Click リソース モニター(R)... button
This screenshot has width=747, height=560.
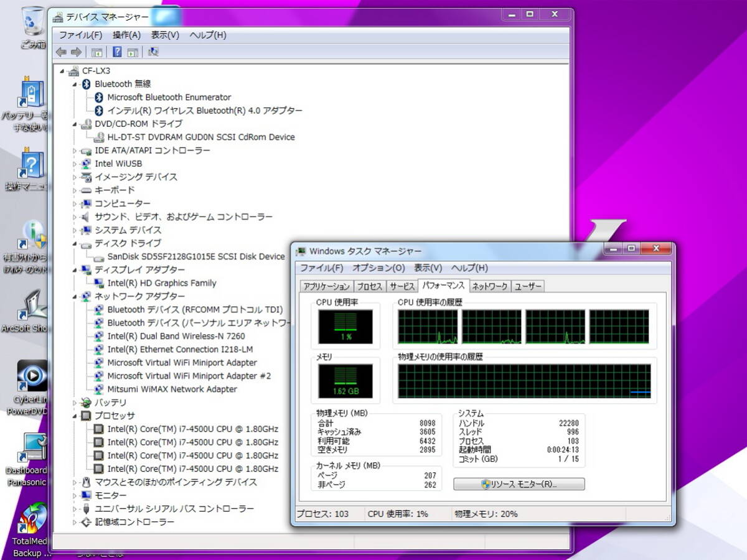(519, 484)
